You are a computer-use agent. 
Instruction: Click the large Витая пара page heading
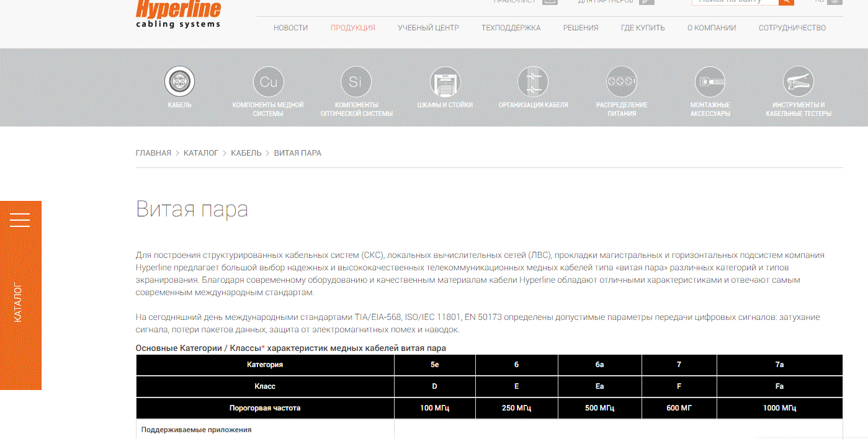coord(192,210)
